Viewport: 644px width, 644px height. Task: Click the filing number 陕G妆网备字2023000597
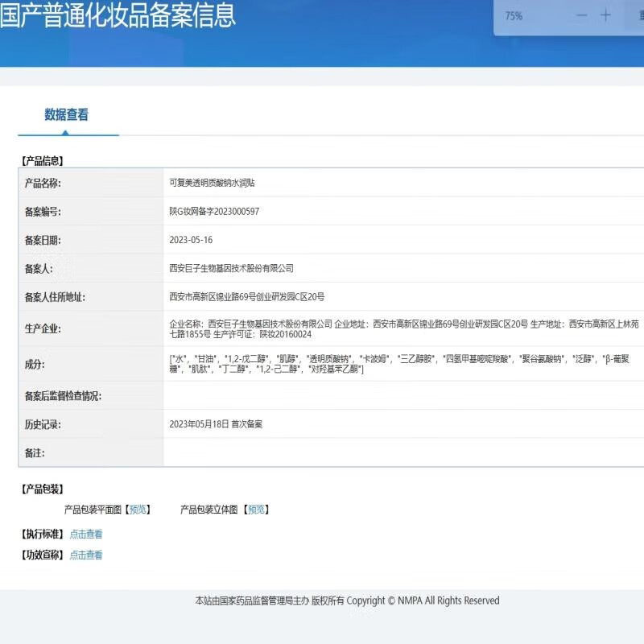(x=214, y=212)
